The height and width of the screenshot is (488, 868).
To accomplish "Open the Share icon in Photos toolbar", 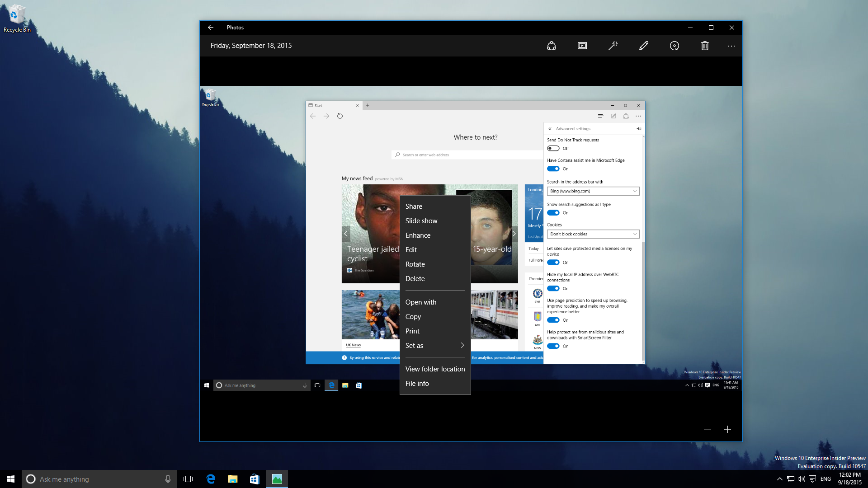I will tap(551, 46).
